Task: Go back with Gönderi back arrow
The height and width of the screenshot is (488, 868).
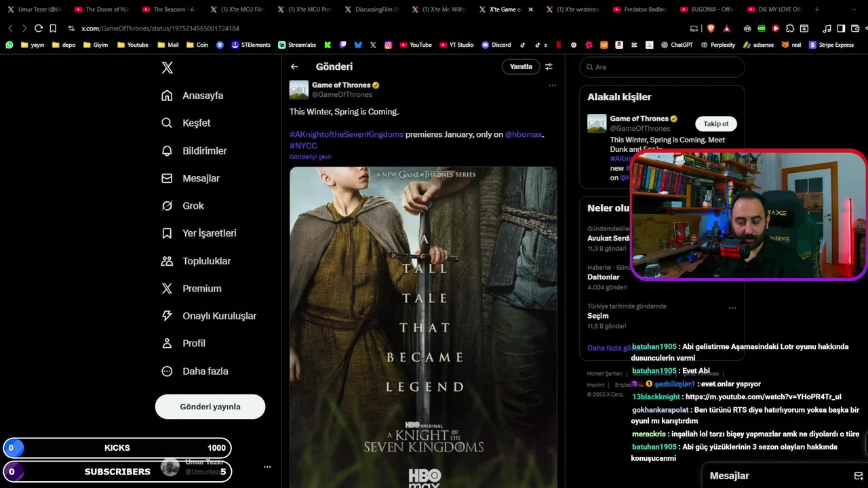Action: tap(294, 66)
